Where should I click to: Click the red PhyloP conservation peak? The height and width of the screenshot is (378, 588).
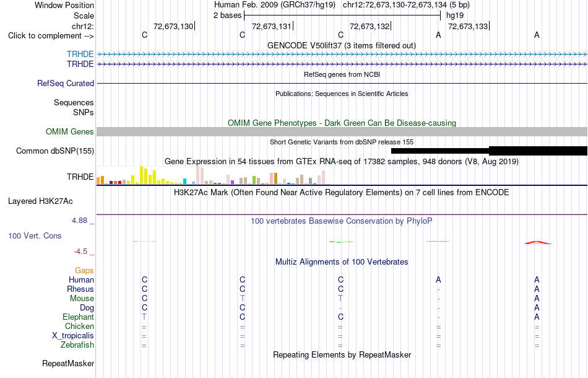(537, 242)
